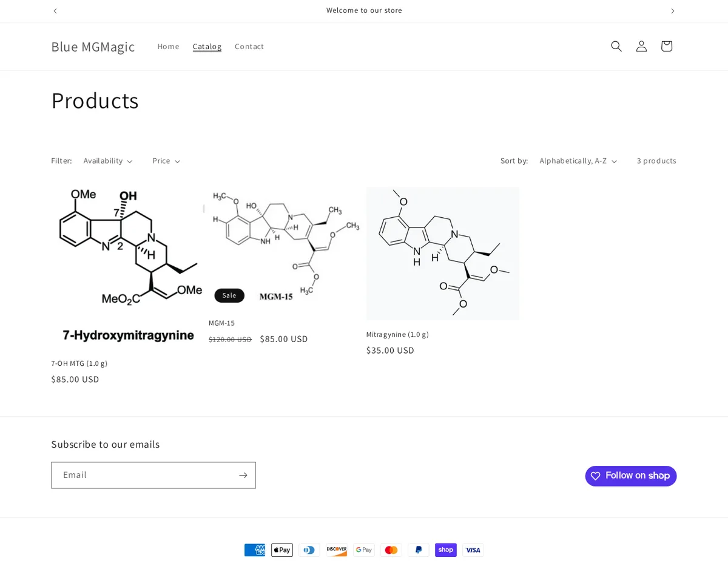Click the Blue MGMagic store logo

93,46
